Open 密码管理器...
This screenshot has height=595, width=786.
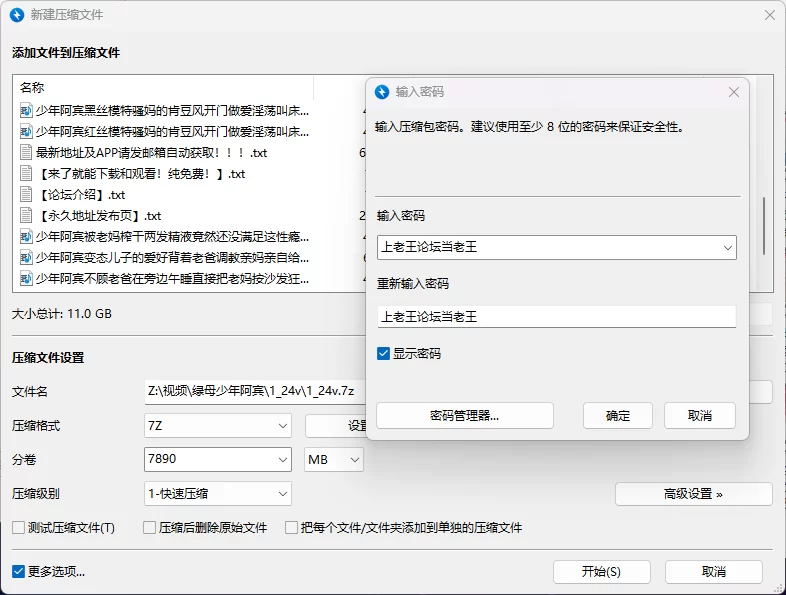(465, 416)
